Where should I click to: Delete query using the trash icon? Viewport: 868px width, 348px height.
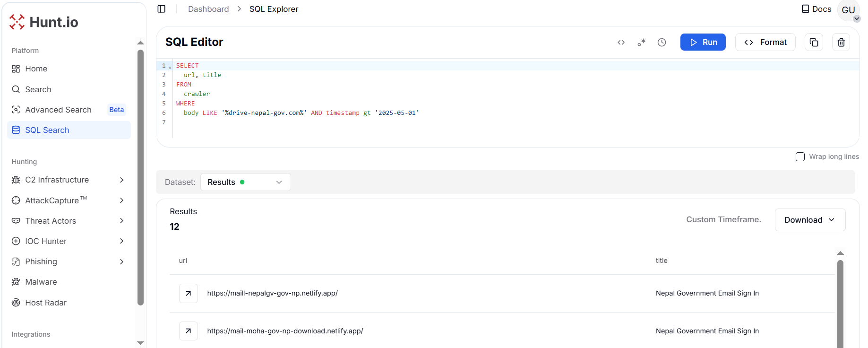tap(841, 43)
